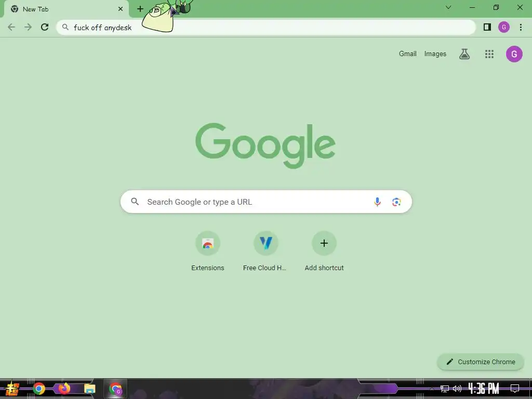532x399 pixels.
Task: Open the Gmail link
Action: point(407,54)
